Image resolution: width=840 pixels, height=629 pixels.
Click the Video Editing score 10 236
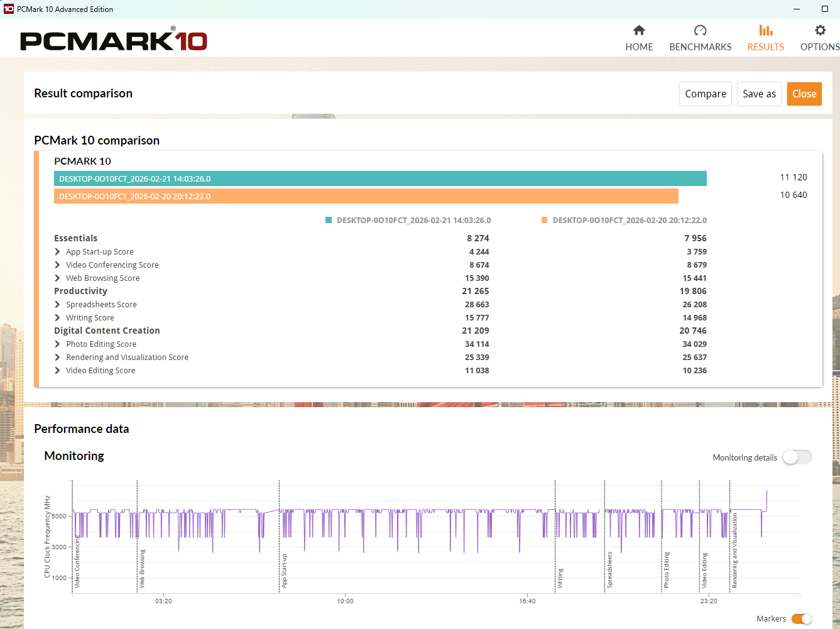[x=695, y=371]
